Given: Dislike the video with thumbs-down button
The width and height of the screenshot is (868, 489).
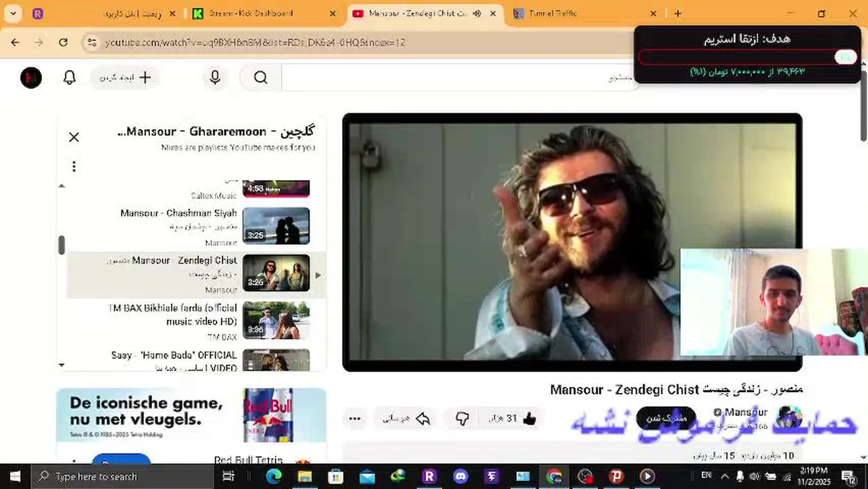Looking at the screenshot, I should 462,418.
